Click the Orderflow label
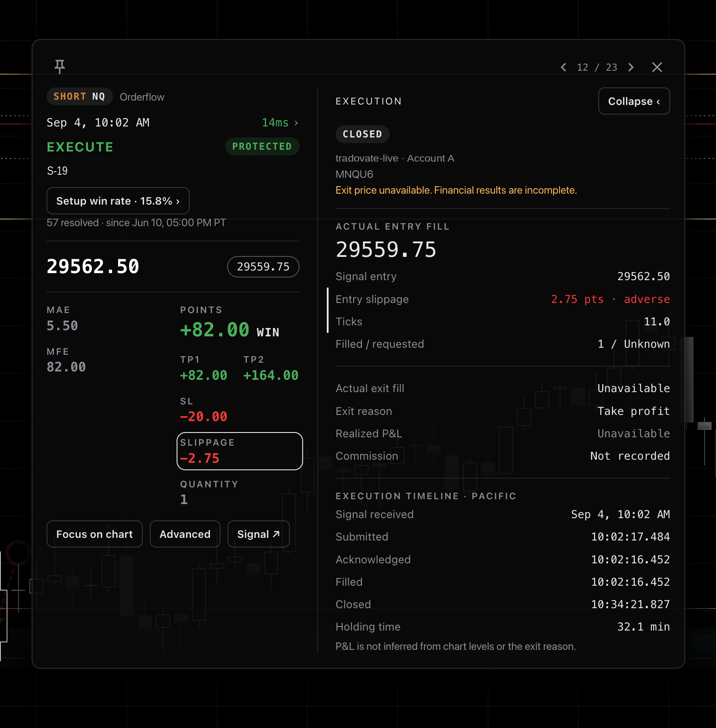The width and height of the screenshot is (716, 728). tap(142, 97)
